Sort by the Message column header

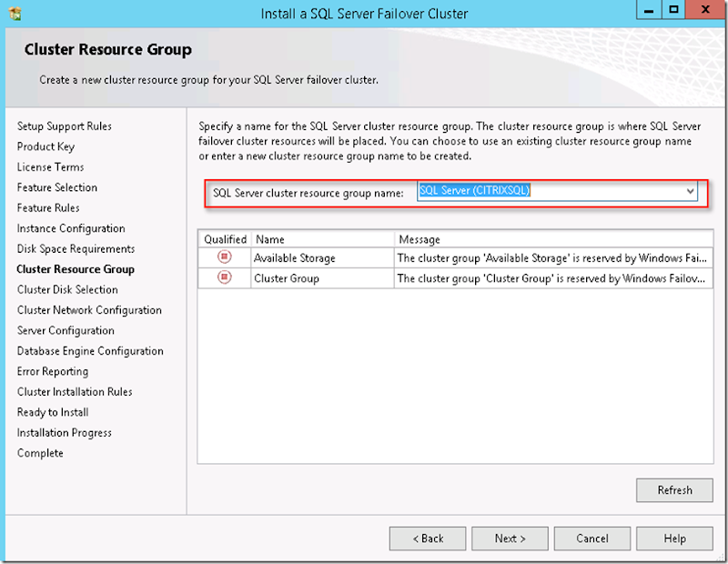click(551, 239)
